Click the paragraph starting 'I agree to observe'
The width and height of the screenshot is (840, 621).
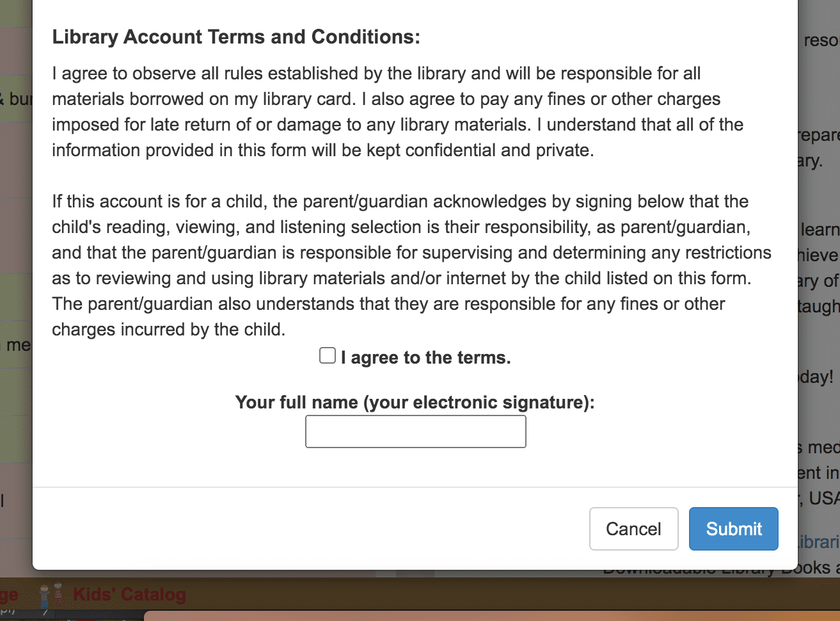coord(397,111)
